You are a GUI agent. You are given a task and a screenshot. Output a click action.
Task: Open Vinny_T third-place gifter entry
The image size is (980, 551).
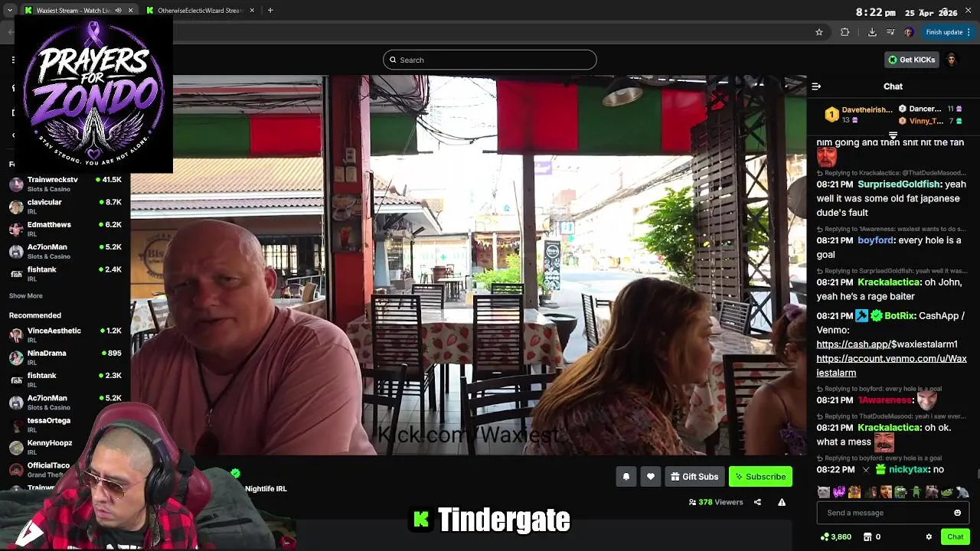tap(930, 121)
